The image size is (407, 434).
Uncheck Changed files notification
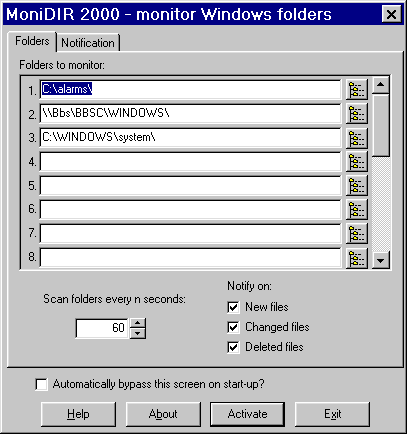(x=233, y=327)
